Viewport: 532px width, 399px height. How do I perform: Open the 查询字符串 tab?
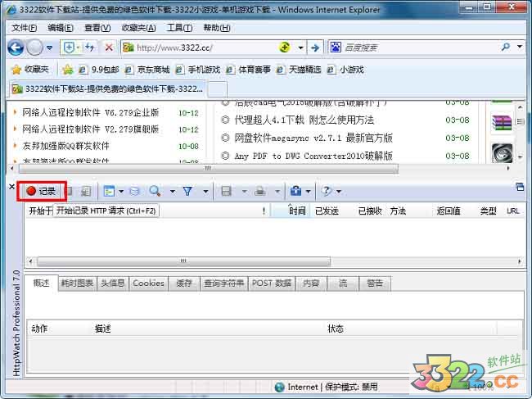click(224, 283)
